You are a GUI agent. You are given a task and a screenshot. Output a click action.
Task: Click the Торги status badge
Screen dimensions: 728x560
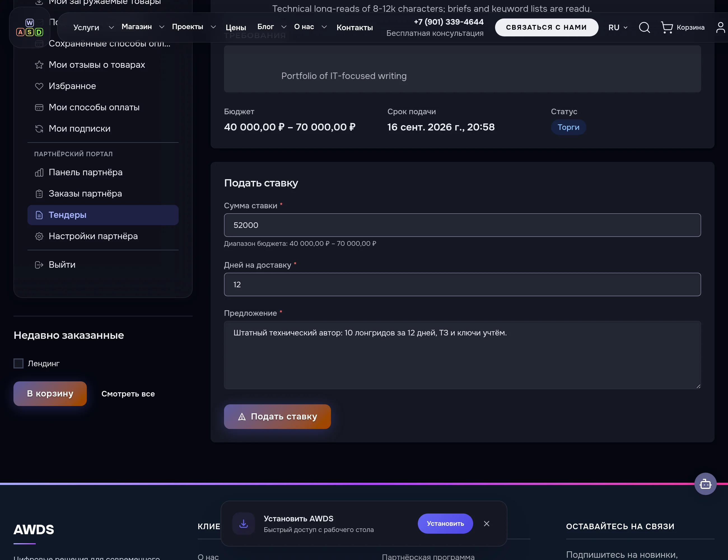[x=568, y=127]
